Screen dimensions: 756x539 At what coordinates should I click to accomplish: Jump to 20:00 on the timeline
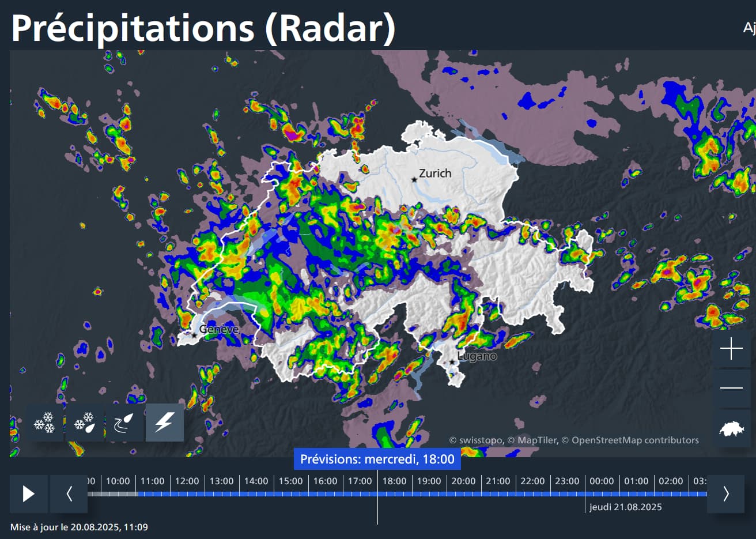pyautogui.click(x=463, y=481)
